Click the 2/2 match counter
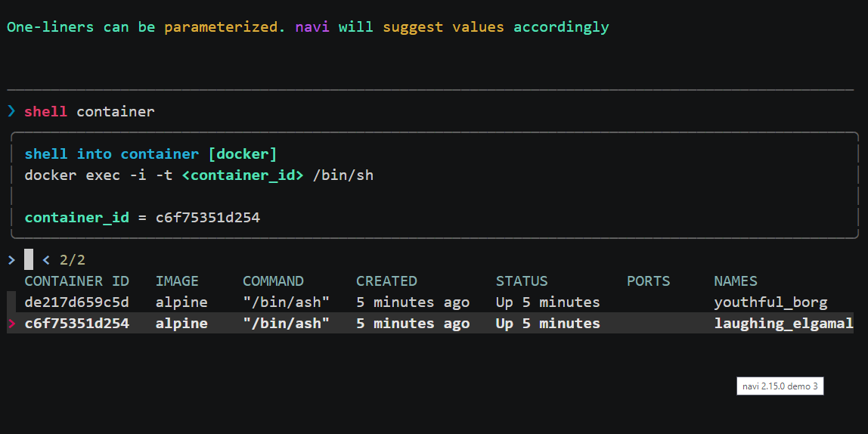This screenshot has height=434, width=868. 72,260
